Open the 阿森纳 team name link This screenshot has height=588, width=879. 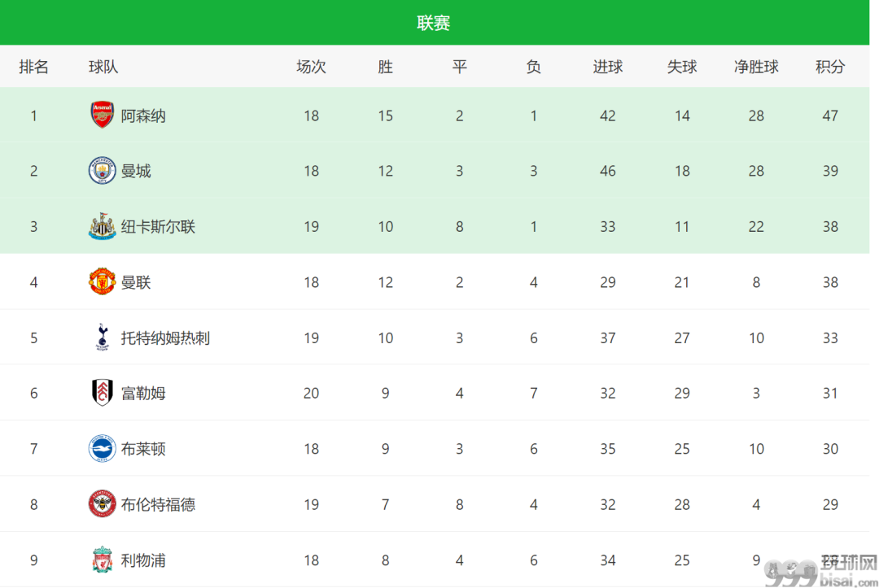point(143,116)
